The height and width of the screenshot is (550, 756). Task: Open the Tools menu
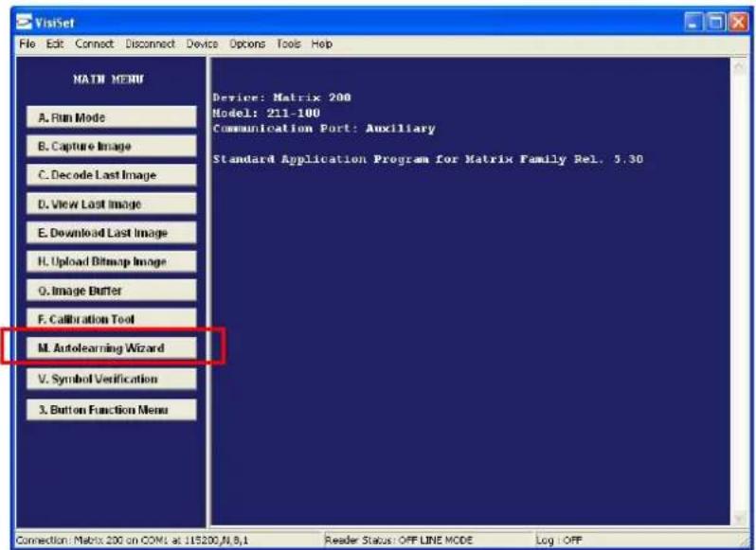[x=288, y=44]
